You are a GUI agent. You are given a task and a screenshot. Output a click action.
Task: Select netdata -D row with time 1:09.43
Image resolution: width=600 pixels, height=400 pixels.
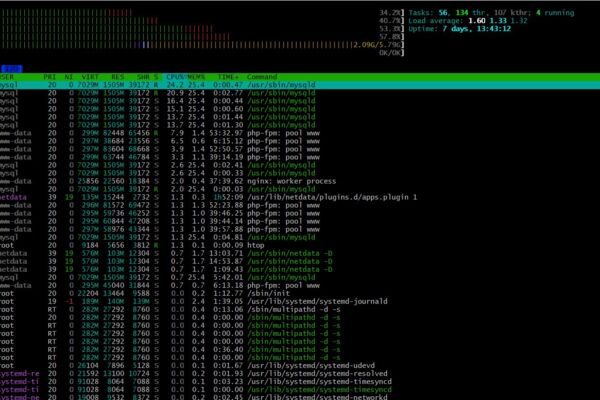coord(300,270)
